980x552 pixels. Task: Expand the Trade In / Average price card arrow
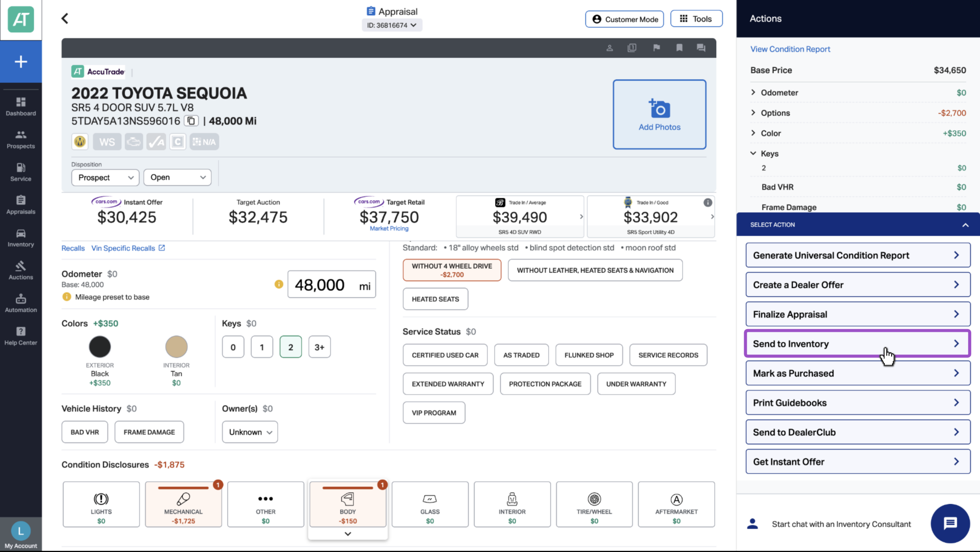pyautogui.click(x=581, y=217)
